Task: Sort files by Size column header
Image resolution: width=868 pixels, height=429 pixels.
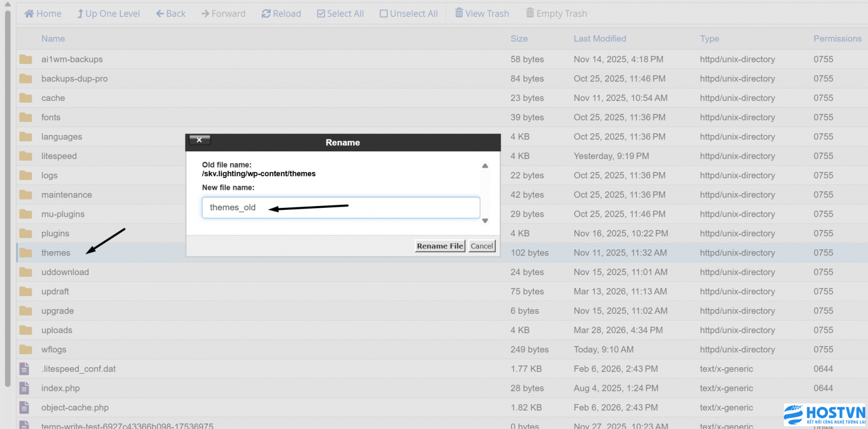Action: (519, 39)
